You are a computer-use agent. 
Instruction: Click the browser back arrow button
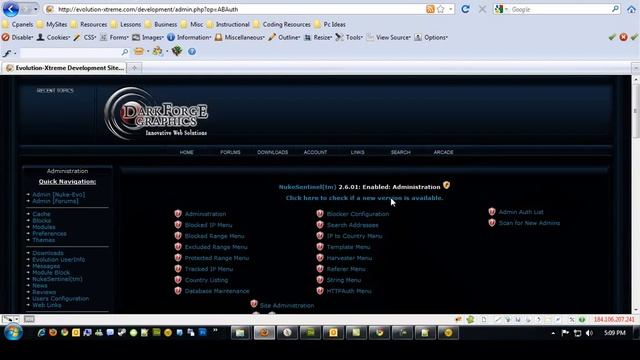coord(11,9)
